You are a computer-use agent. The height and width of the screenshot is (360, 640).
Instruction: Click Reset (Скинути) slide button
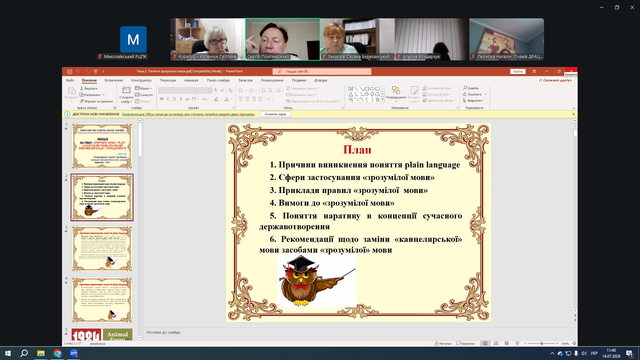click(x=144, y=95)
